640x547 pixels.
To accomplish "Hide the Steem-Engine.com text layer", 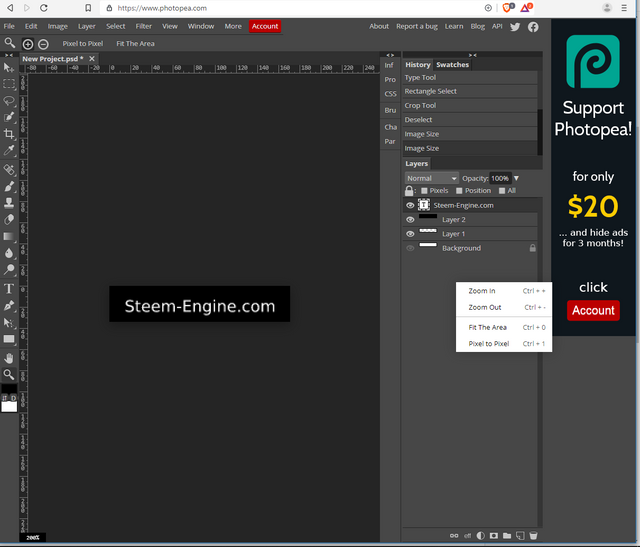I will click(410, 205).
